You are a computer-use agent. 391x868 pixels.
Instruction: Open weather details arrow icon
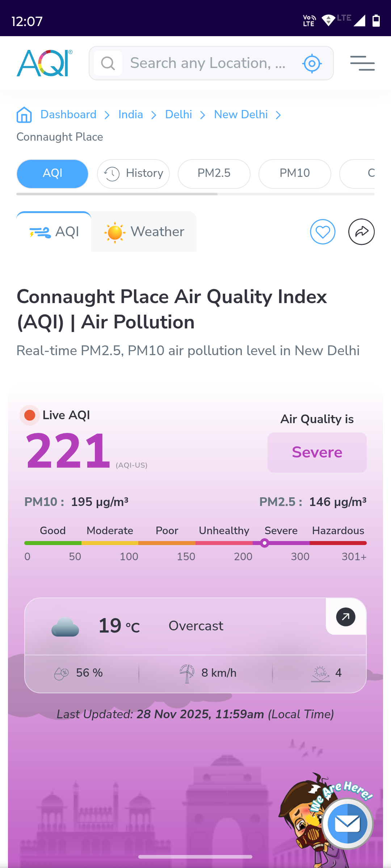click(x=346, y=617)
